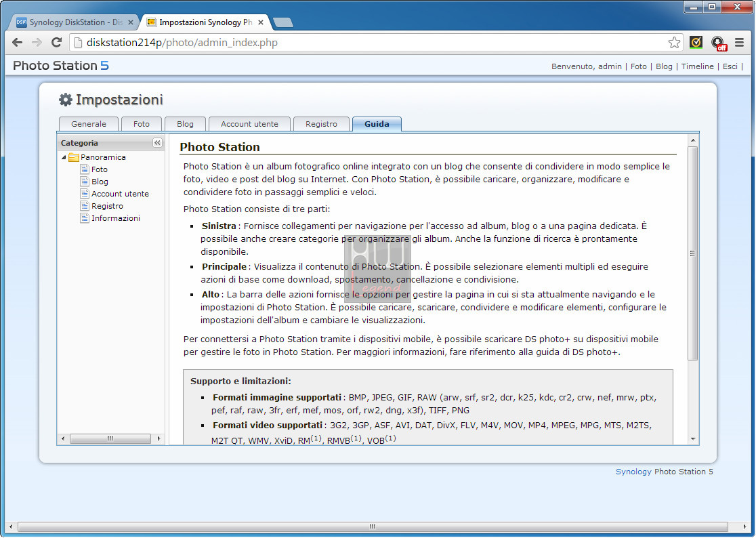Collapse the Categoria panel with double-chevron
The image size is (756, 538).
click(x=157, y=143)
